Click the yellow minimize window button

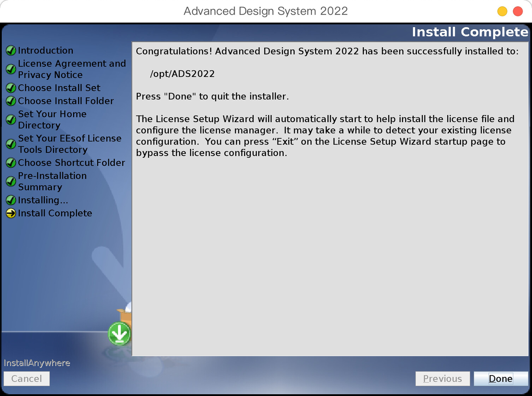point(502,11)
